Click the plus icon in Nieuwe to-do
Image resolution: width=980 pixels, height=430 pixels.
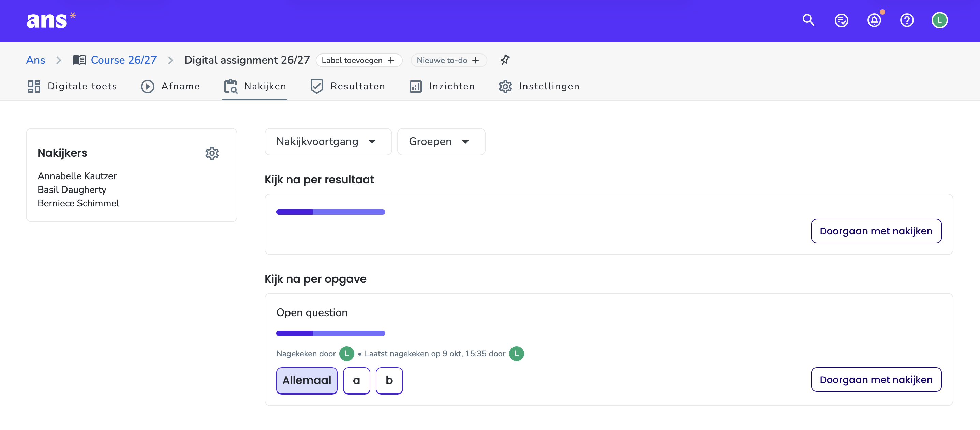pyautogui.click(x=475, y=60)
